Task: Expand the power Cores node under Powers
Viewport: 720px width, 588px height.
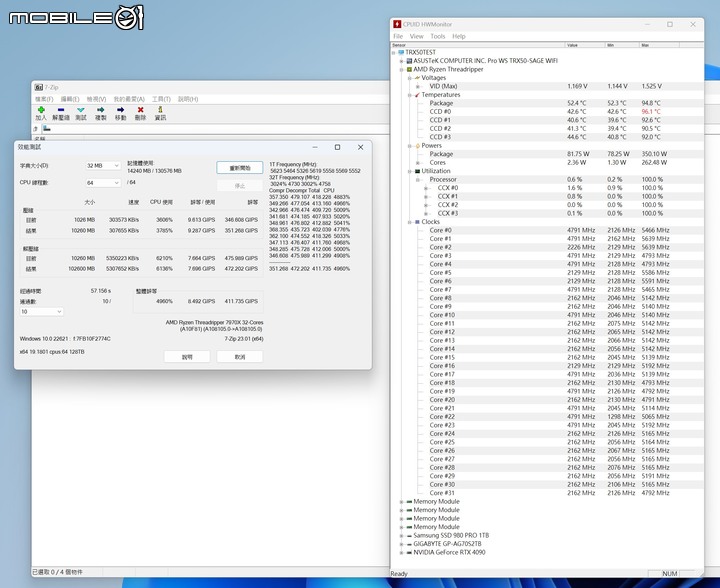Action: click(x=417, y=163)
